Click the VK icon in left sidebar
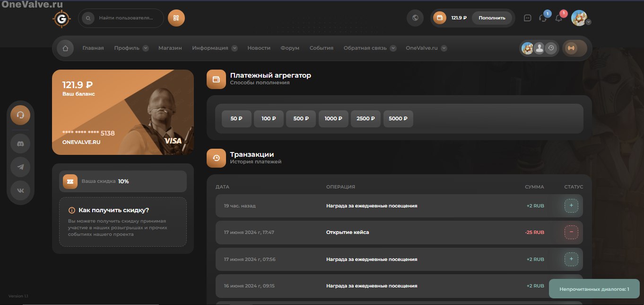This screenshot has width=644, height=305. tap(20, 190)
